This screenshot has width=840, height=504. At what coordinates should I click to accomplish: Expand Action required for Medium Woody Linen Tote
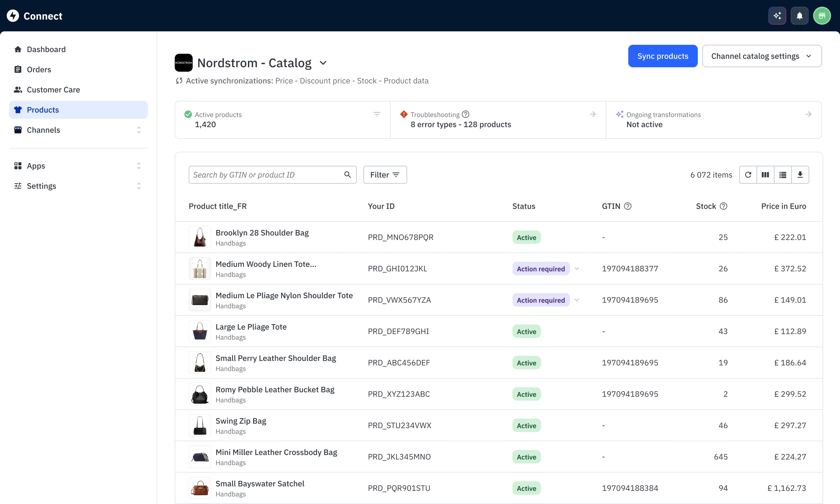pos(577,269)
